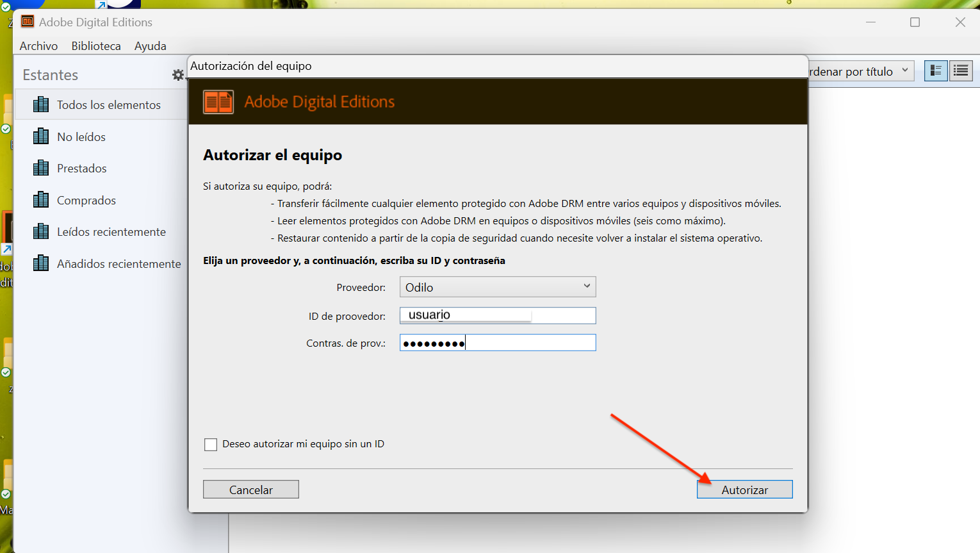The width and height of the screenshot is (980, 553).
Task: Click bookshelf icon next to Leídos recientemente
Action: point(41,231)
